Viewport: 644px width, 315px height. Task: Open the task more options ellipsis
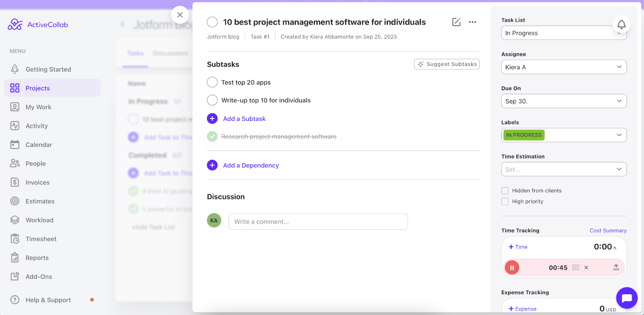(x=473, y=22)
